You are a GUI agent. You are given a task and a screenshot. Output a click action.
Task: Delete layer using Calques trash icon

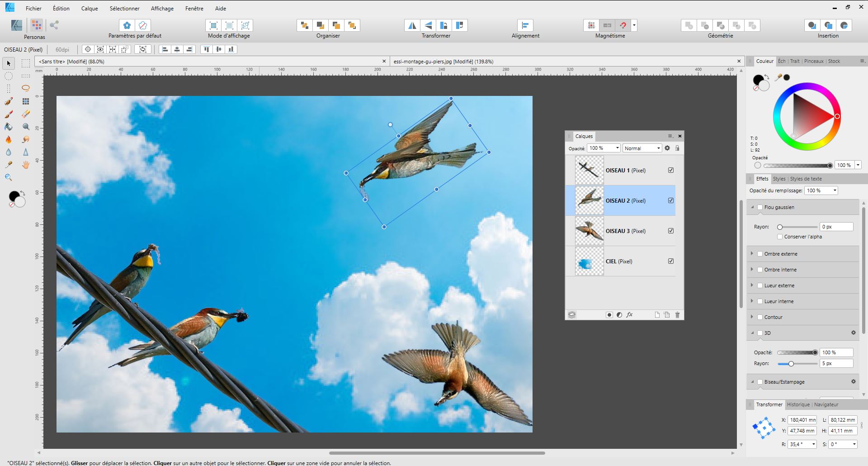pos(677,315)
